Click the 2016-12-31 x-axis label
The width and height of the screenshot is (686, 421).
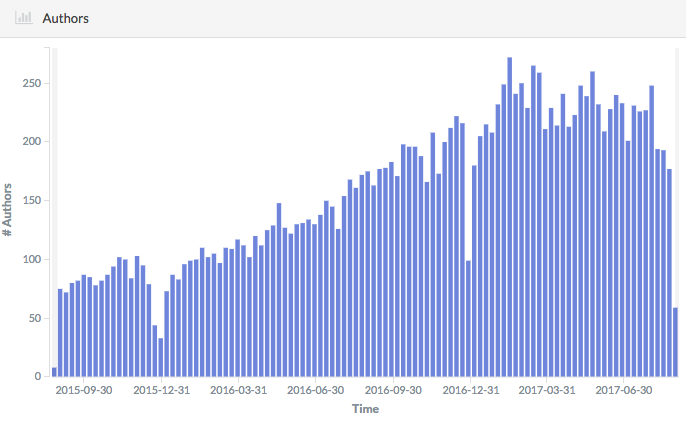(470, 391)
